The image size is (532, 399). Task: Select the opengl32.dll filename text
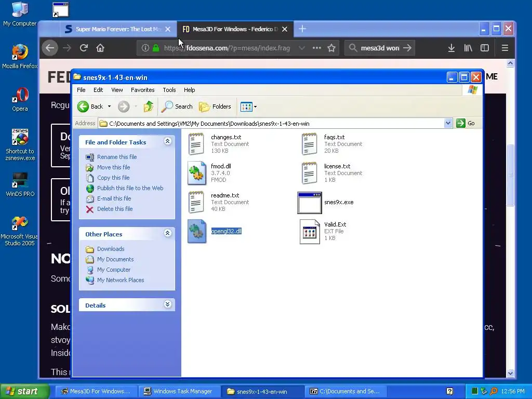(227, 231)
